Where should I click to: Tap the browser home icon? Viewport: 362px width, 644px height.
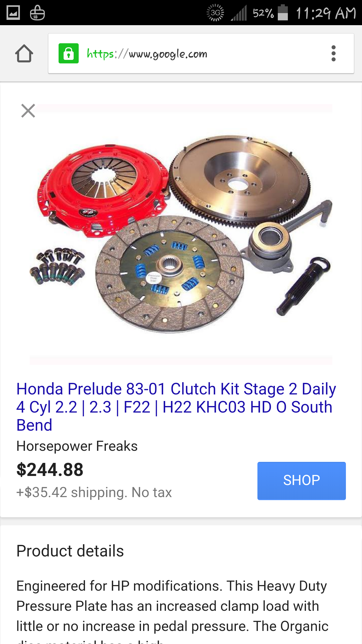[24, 53]
